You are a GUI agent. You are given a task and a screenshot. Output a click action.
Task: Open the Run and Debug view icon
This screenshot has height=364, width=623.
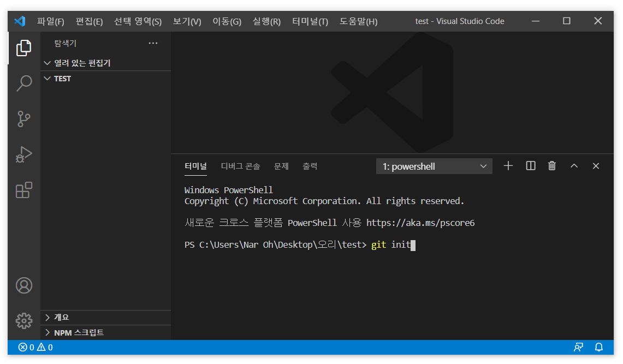click(x=24, y=154)
